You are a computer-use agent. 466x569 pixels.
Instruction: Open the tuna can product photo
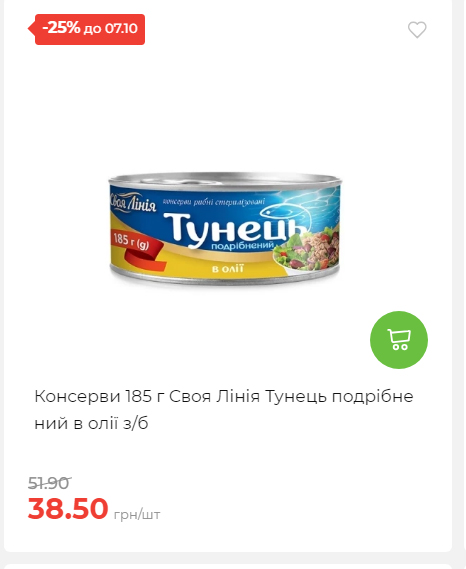tap(225, 229)
